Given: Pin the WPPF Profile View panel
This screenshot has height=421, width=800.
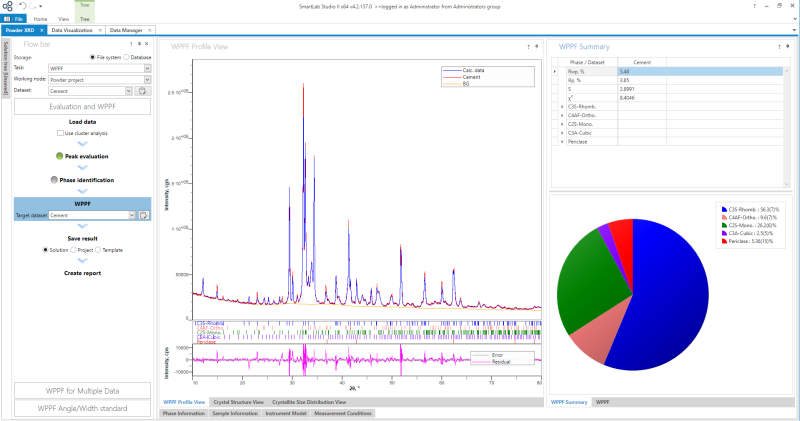Looking at the screenshot, I should tap(536, 46).
